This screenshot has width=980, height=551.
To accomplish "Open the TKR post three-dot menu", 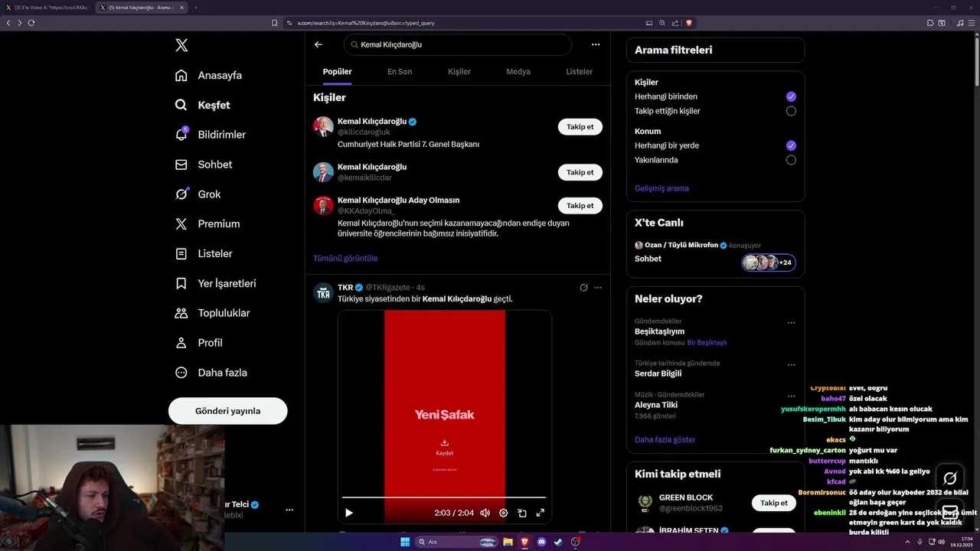I will (598, 288).
